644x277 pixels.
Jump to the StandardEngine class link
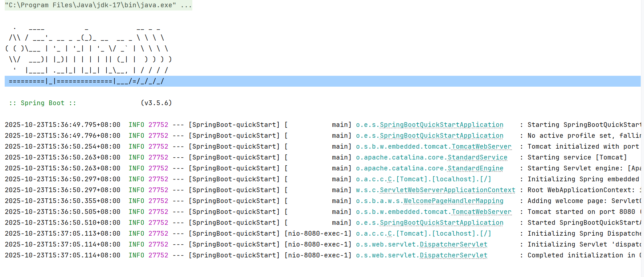point(476,168)
